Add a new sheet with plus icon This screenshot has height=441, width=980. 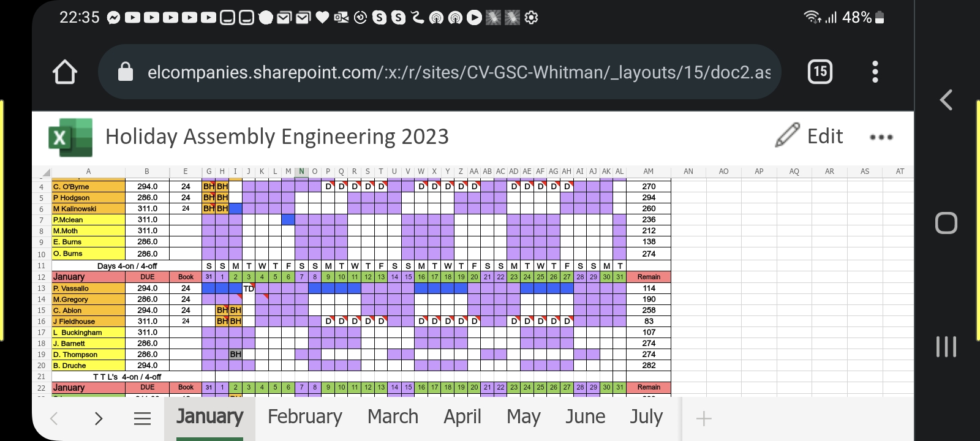click(x=704, y=418)
